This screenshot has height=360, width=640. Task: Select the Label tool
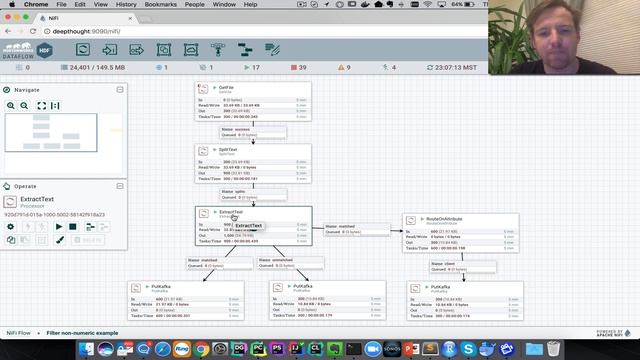(272, 50)
